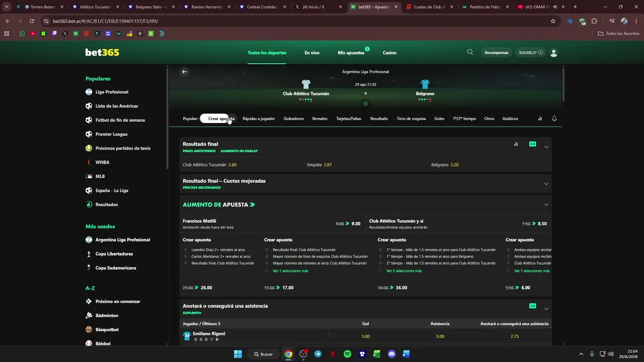
Task: Open the Twitch bookmark
Action: pos(54,33)
